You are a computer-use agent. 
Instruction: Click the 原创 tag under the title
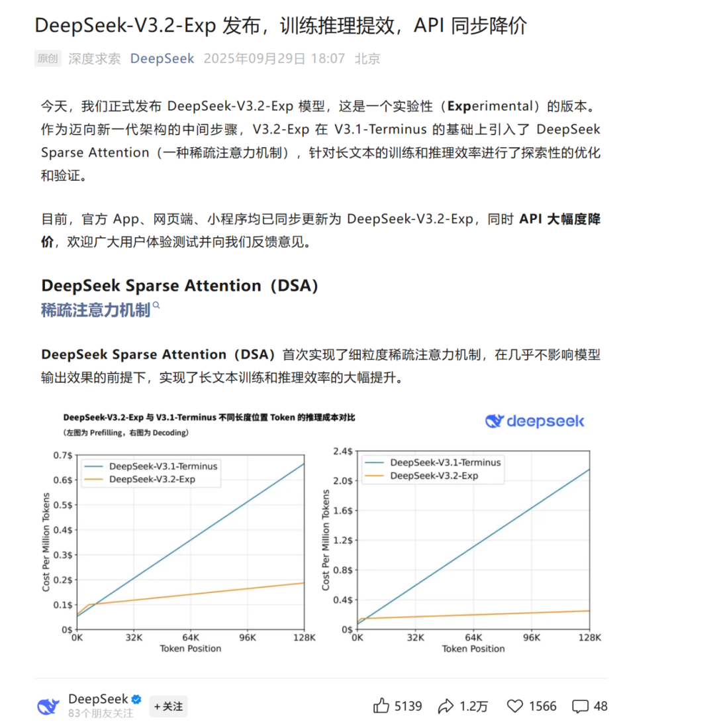(x=47, y=58)
